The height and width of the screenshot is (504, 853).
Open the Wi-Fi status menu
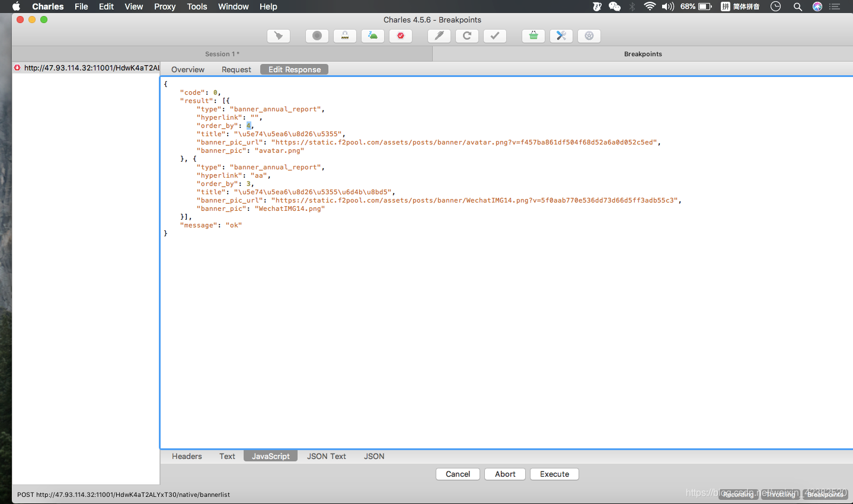[650, 7]
